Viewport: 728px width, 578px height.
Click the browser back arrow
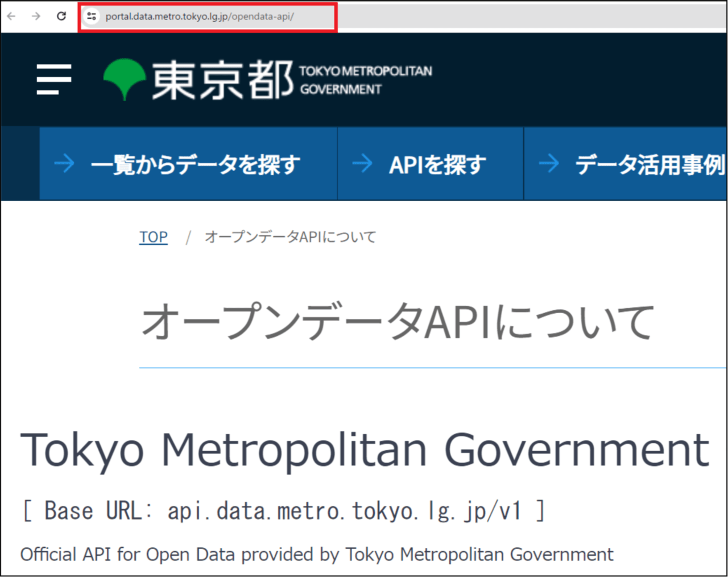(11, 16)
